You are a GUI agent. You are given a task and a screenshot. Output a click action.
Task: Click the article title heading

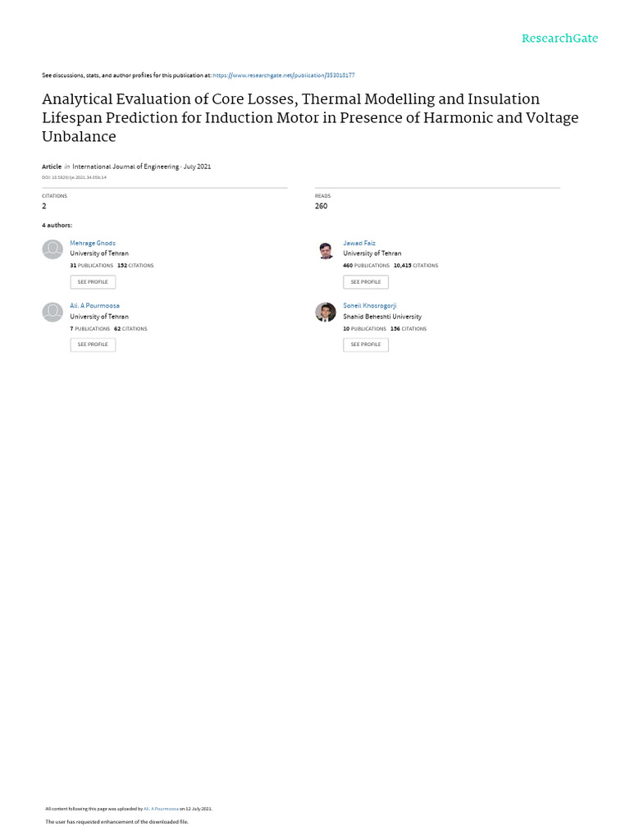(310, 118)
